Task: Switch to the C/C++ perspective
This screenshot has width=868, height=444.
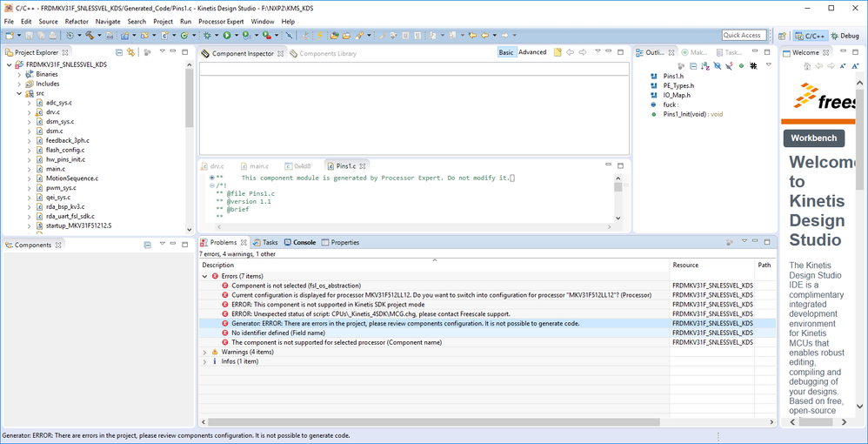Action: [811, 36]
